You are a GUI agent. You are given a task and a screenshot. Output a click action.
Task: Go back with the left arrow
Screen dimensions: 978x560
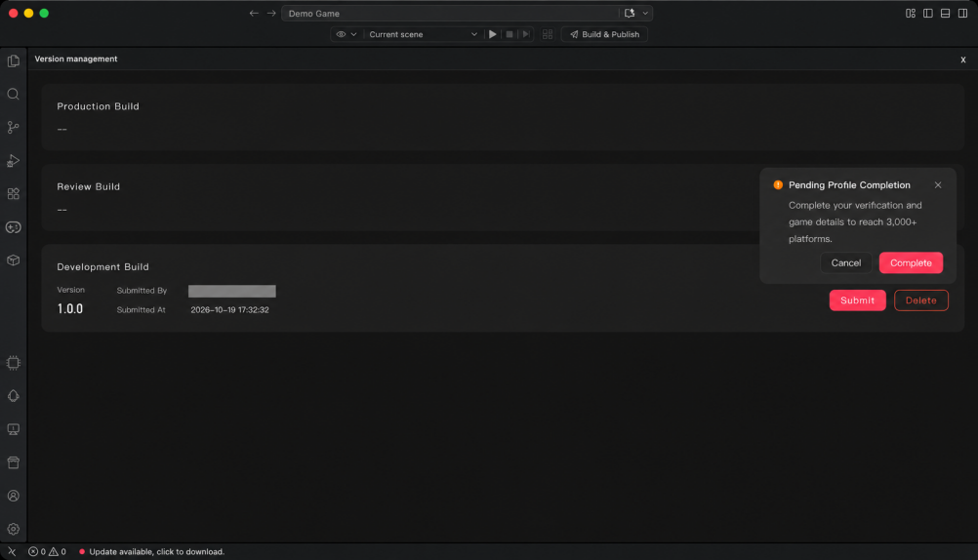[253, 13]
